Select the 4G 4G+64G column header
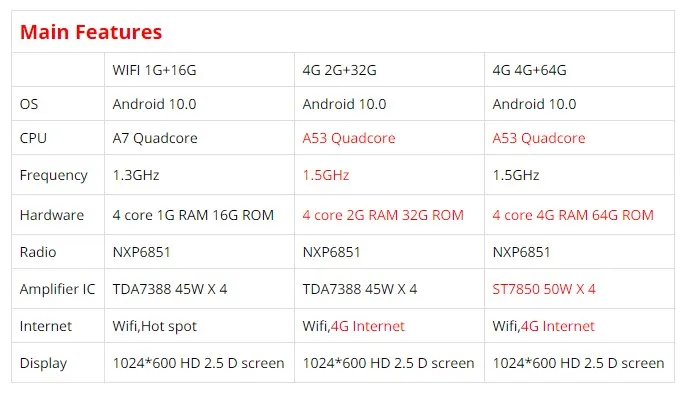689x402 pixels. tap(530, 70)
